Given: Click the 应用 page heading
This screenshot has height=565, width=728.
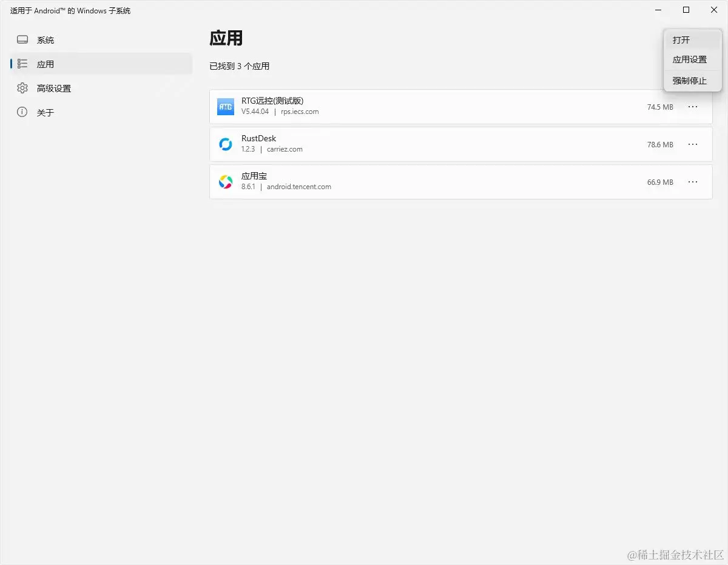Looking at the screenshot, I should coord(226,38).
